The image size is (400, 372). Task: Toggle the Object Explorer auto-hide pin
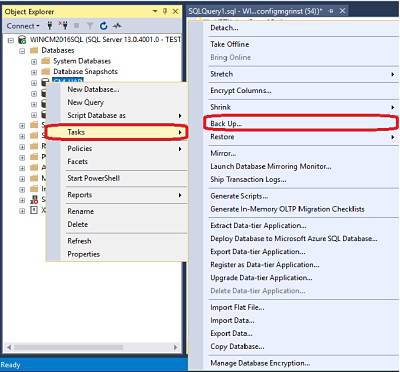coord(165,11)
